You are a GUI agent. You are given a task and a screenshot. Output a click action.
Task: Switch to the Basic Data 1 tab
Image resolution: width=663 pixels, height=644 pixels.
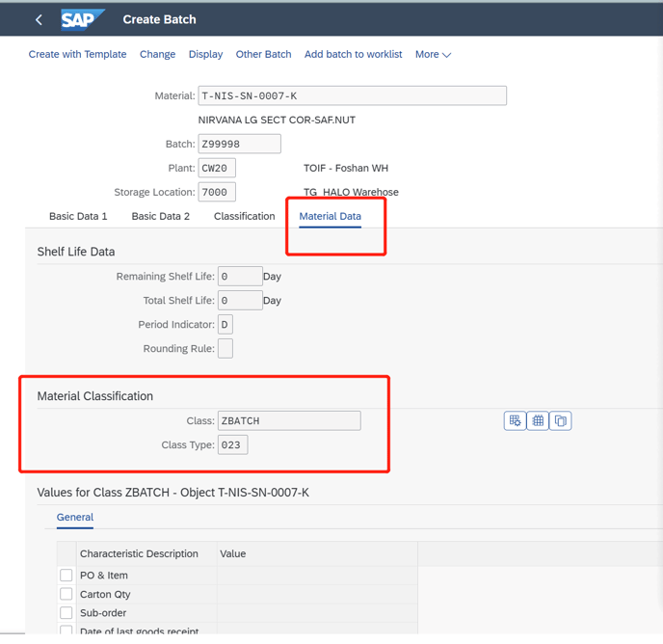click(x=78, y=216)
